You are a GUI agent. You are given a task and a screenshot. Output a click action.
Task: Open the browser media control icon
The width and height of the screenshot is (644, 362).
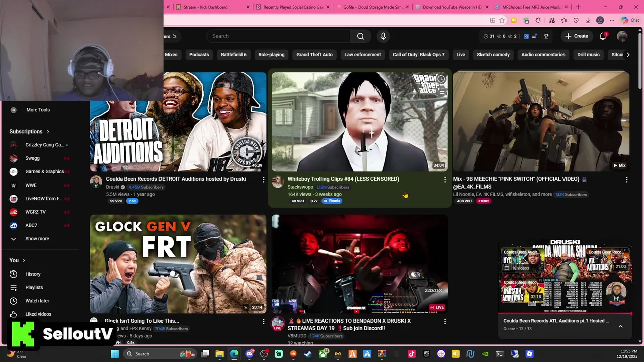[x=552, y=20]
